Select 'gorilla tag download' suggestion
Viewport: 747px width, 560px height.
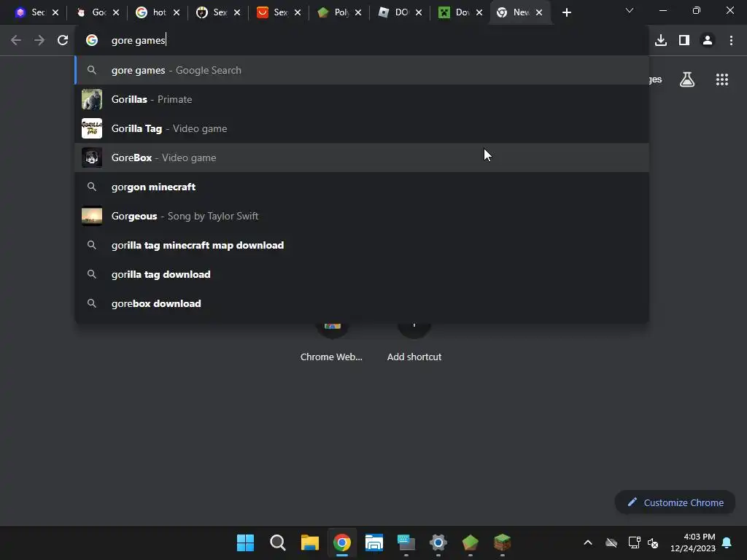pos(362,274)
